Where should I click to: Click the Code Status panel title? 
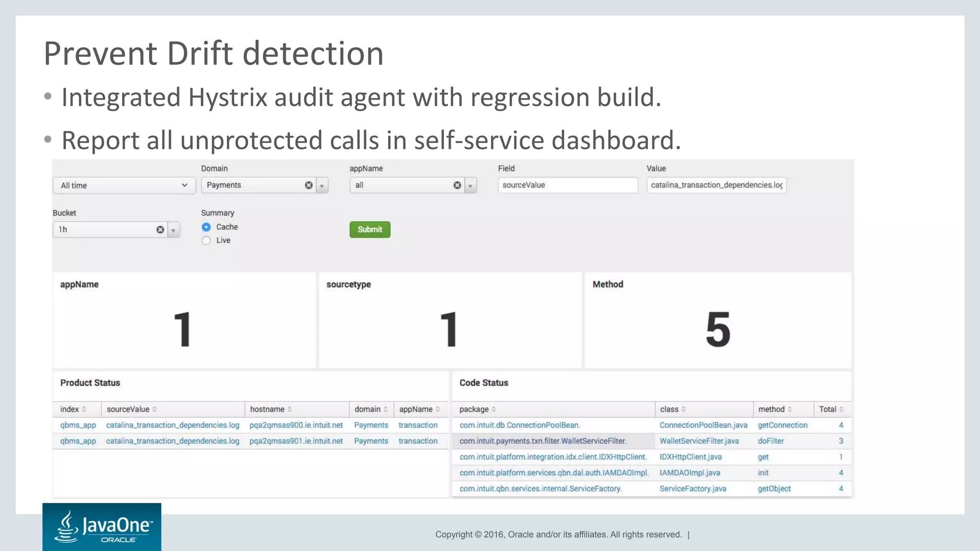(484, 383)
